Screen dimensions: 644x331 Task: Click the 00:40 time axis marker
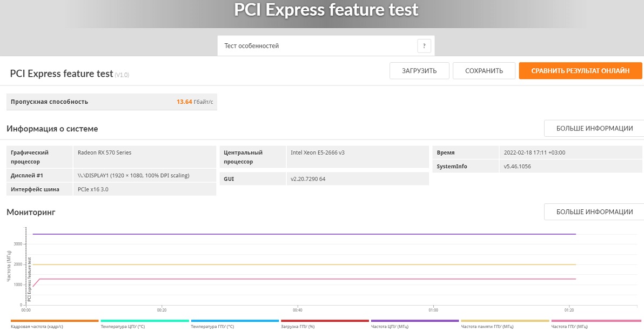(x=297, y=310)
